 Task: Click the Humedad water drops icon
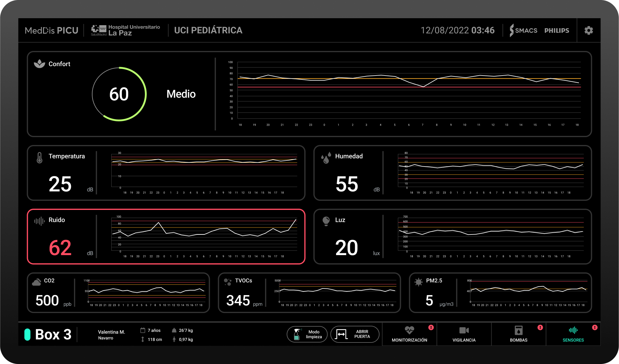pos(326,158)
